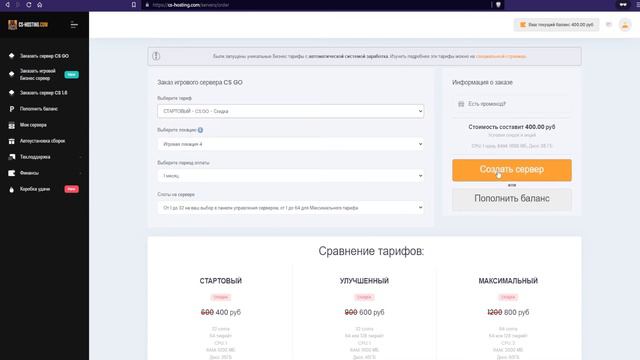
Task: Open the payment period dropdown
Action: (x=290, y=176)
